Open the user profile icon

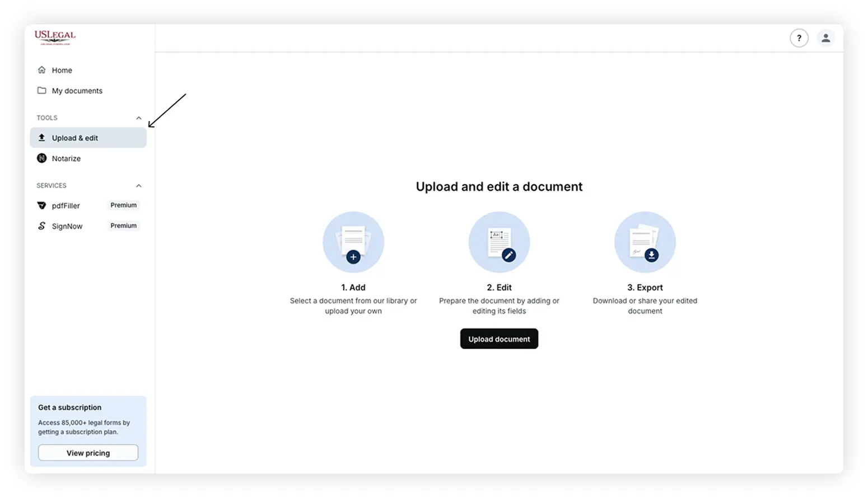click(x=826, y=38)
